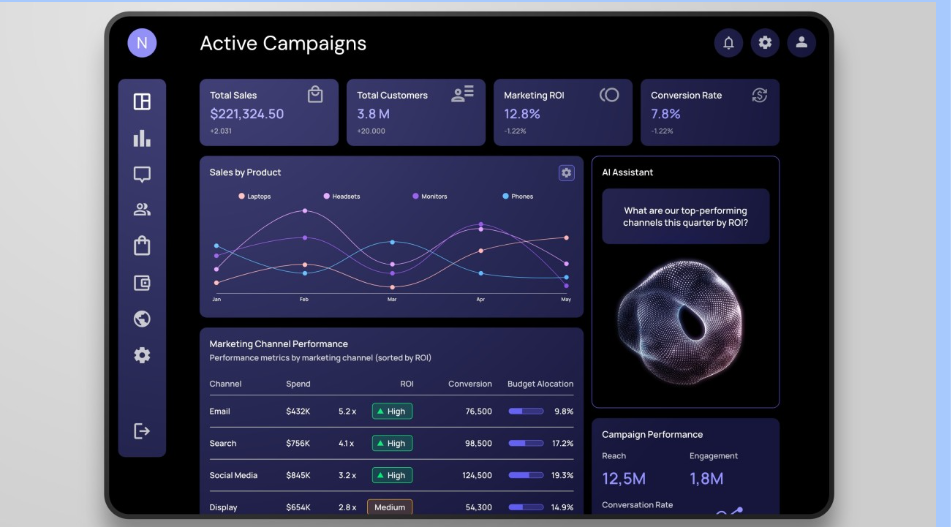The height and width of the screenshot is (527, 952).
Task: Open settings gear in top header
Action: click(x=765, y=43)
